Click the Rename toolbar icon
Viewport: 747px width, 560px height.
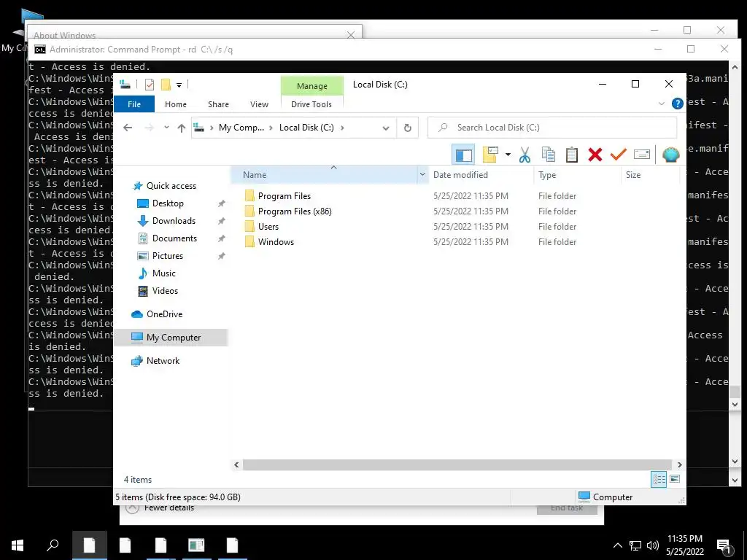coord(642,155)
